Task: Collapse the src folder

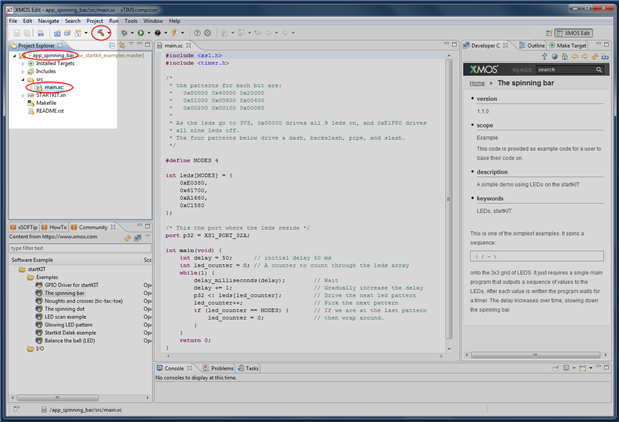Action: 22,80
